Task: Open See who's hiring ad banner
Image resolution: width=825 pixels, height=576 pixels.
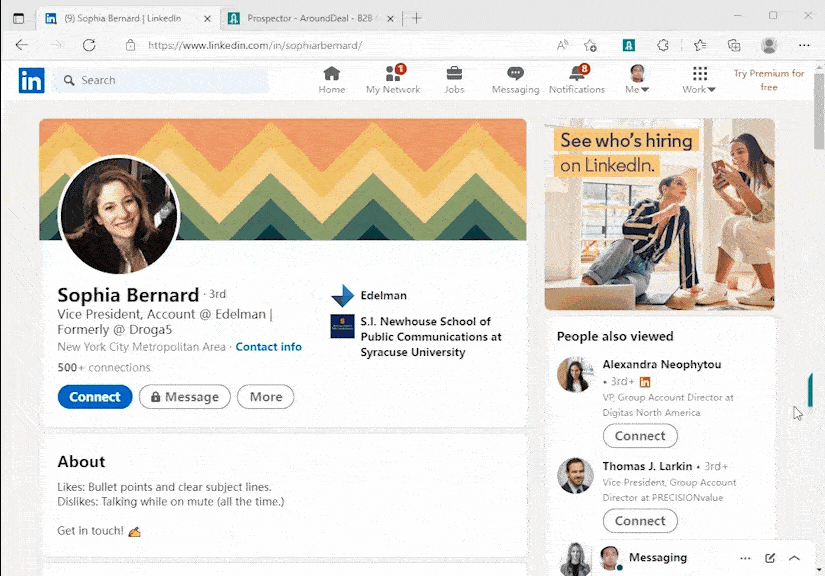Action: click(659, 214)
